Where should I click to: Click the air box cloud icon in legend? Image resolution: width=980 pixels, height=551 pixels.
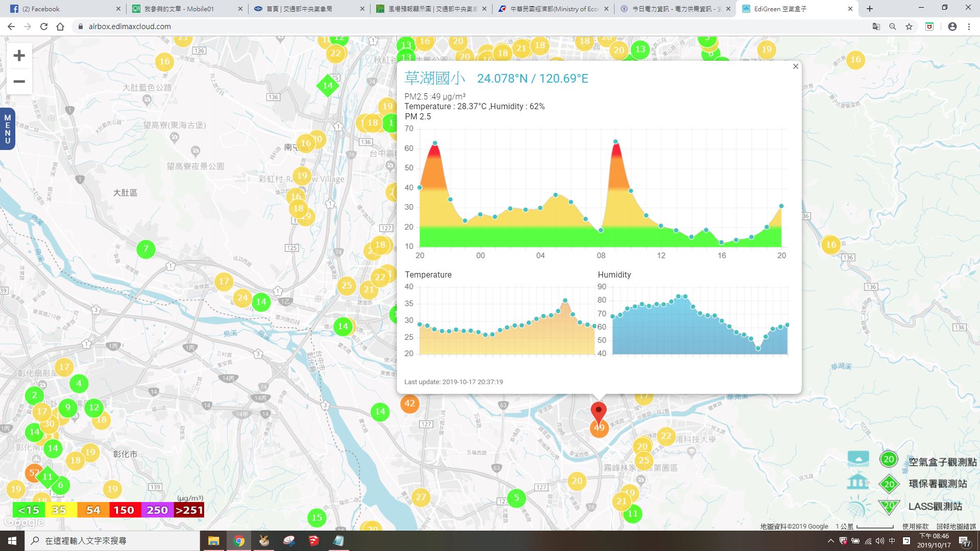(x=858, y=459)
